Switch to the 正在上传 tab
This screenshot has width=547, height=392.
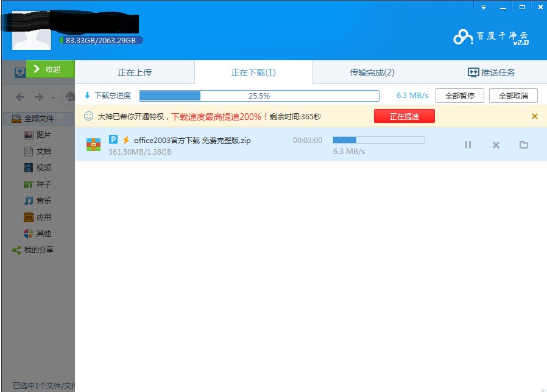point(135,71)
